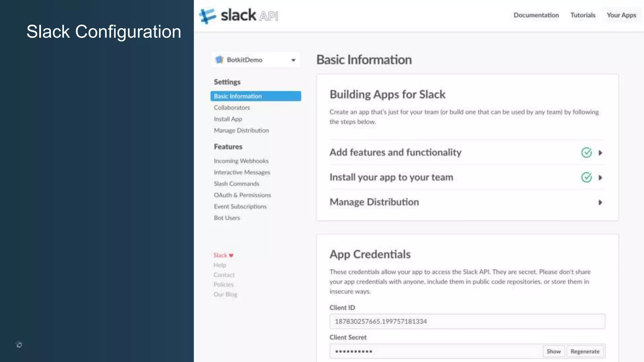Click the Building Apps for Slack heading
This screenshot has height=362, width=644.
click(387, 95)
